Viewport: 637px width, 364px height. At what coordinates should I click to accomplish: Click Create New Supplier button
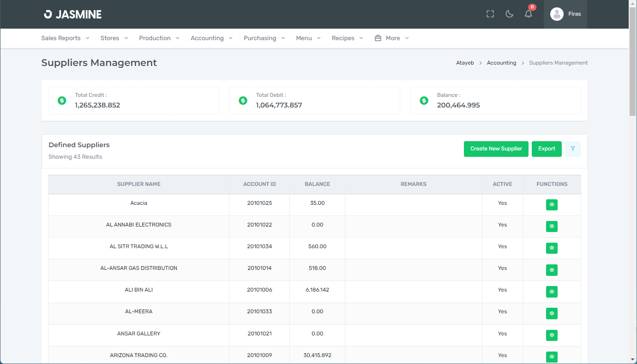[496, 149]
